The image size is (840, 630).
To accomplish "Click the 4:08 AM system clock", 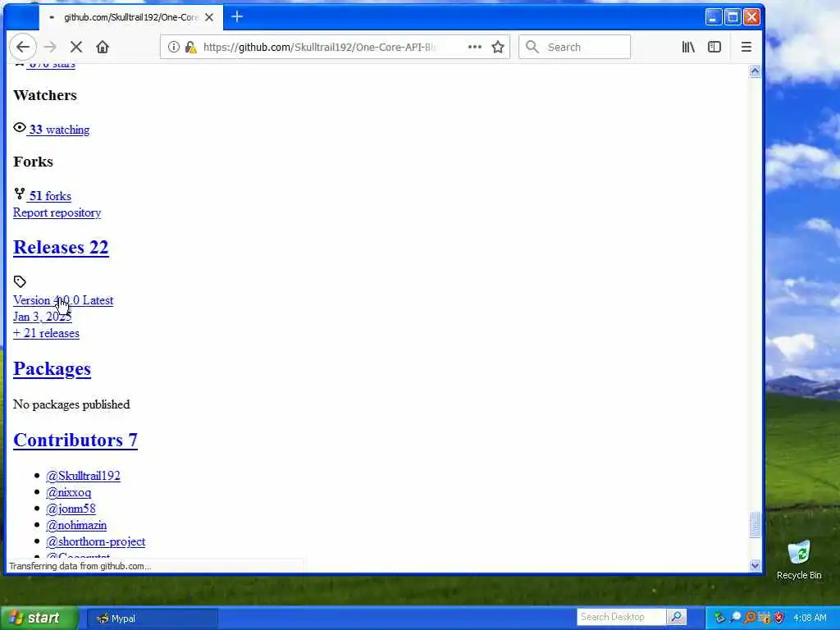I will tap(810, 618).
